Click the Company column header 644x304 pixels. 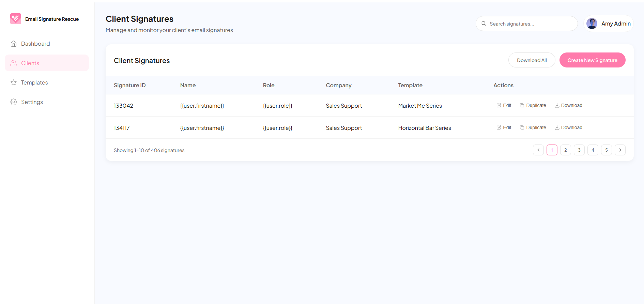click(x=339, y=85)
